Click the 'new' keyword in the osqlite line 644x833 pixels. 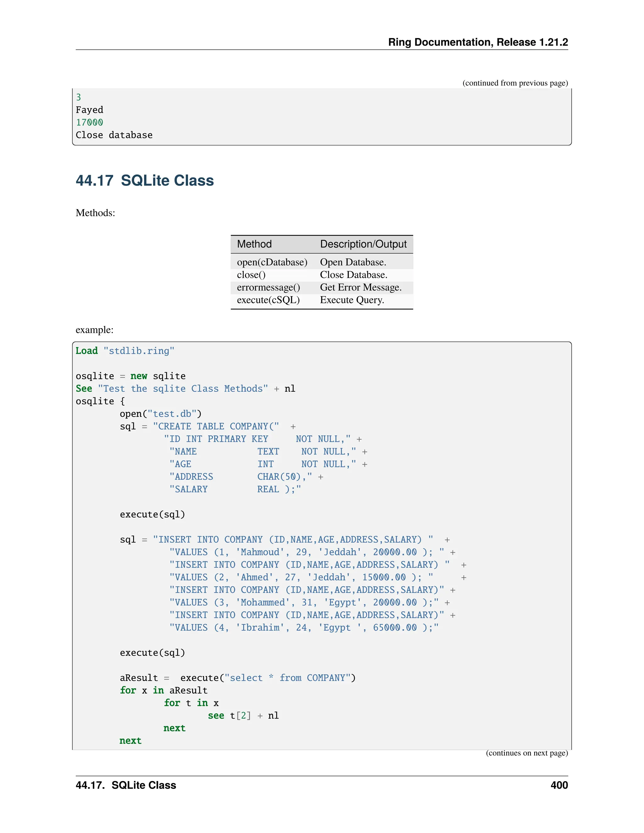pyautogui.click(x=138, y=376)
